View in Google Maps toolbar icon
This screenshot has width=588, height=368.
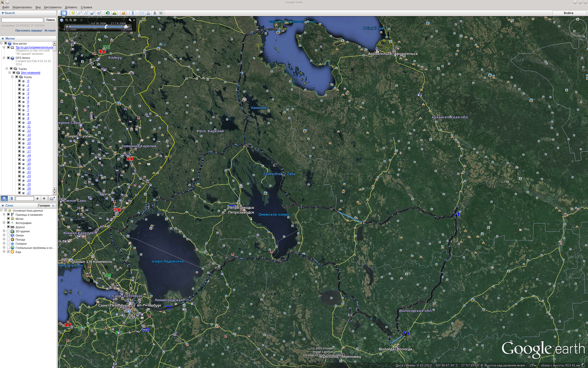coord(161,13)
